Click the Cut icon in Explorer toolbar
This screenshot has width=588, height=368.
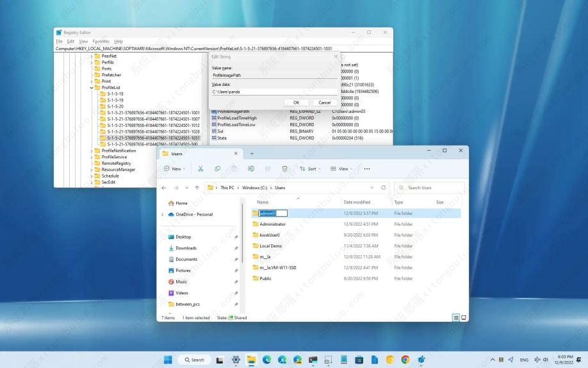pyautogui.click(x=200, y=169)
